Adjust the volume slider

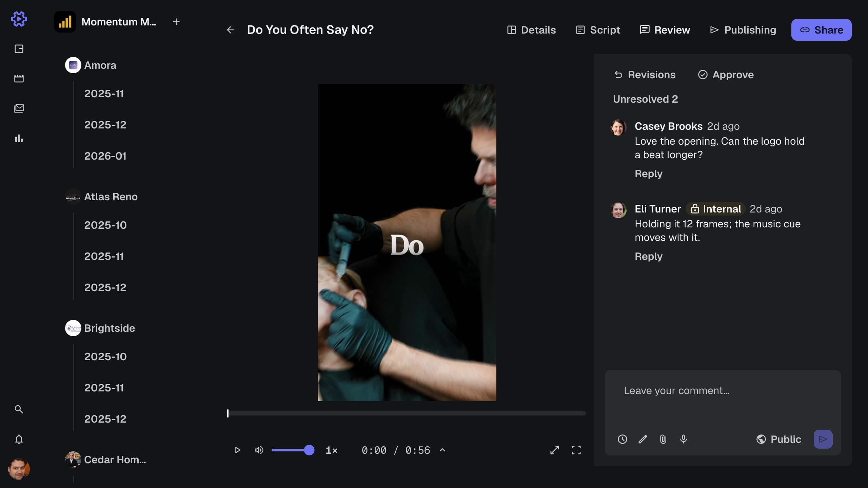pos(293,450)
